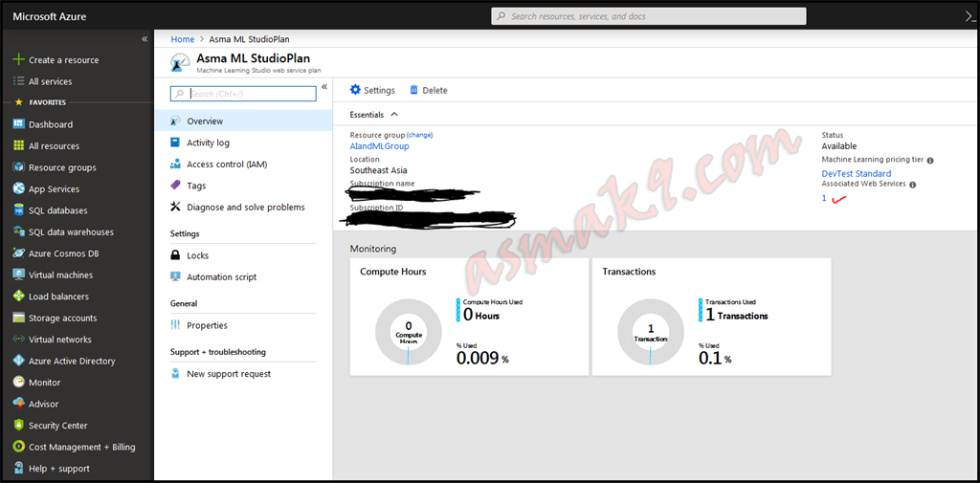Screen dimensions: 980x483
Task: Open Dashboard from the favorites sidebar
Action: 51,124
